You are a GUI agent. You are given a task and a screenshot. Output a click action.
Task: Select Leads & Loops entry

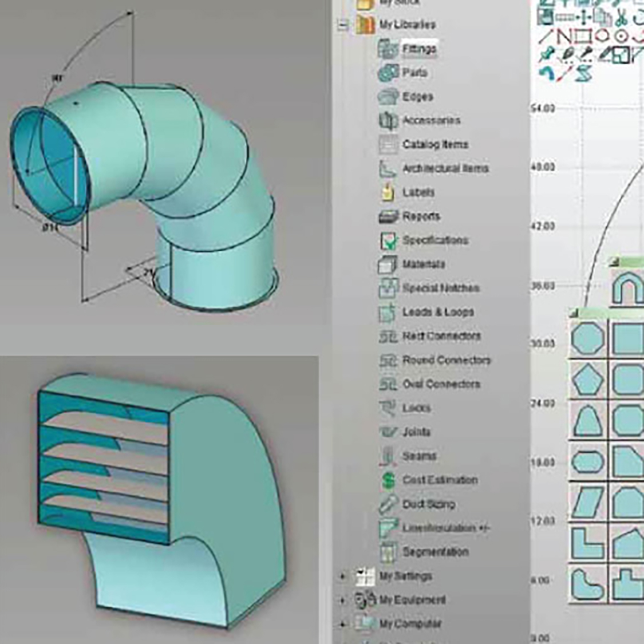[x=426, y=312]
